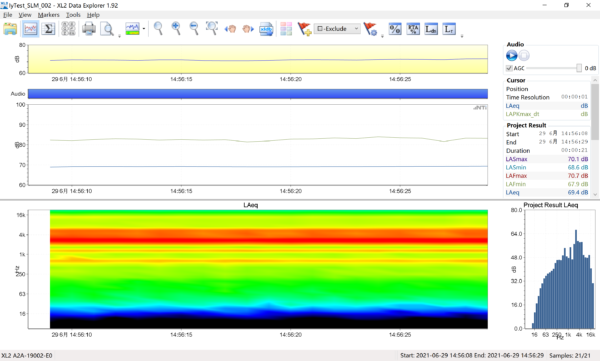Select the LASmax result row
The height and width of the screenshot is (361, 600).
547,159
